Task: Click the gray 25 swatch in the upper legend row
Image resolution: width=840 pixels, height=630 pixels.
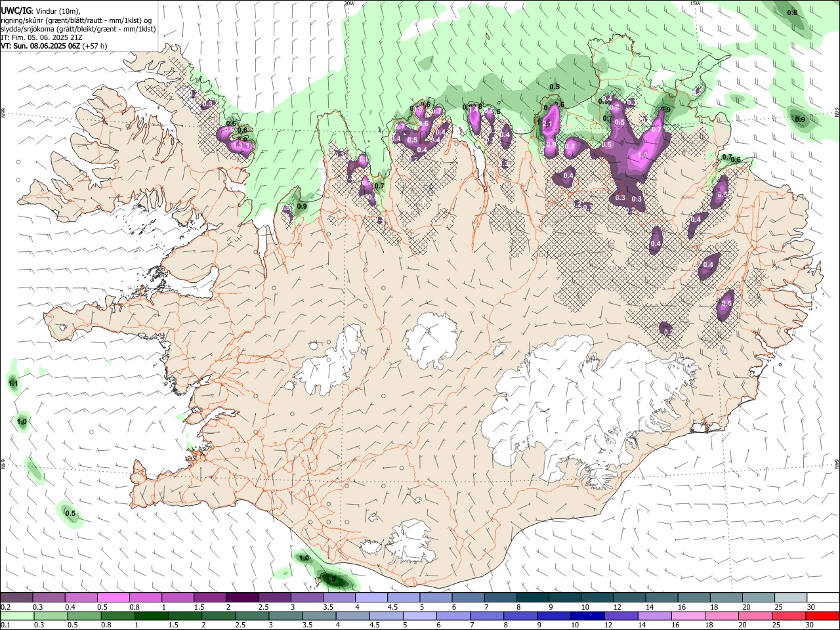Action: tap(791, 597)
